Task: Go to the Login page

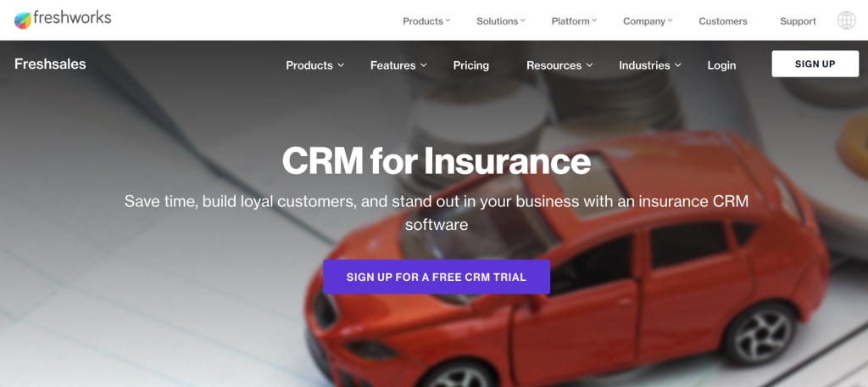Action: (721, 65)
